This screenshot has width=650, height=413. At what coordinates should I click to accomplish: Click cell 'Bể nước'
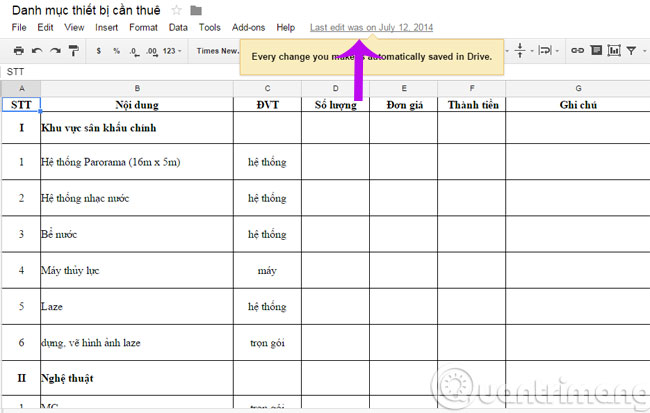click(137, 234)
